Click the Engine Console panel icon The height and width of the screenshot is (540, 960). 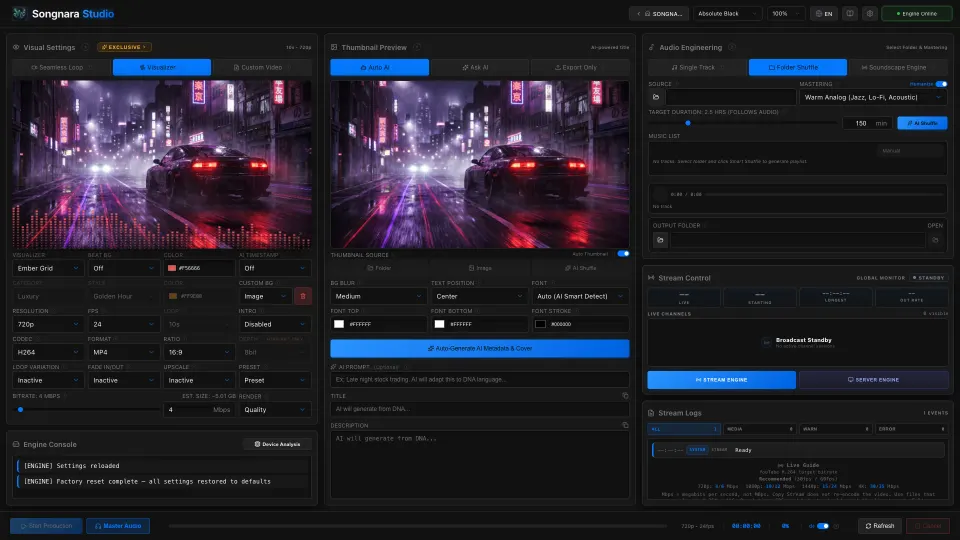point(16,444)
